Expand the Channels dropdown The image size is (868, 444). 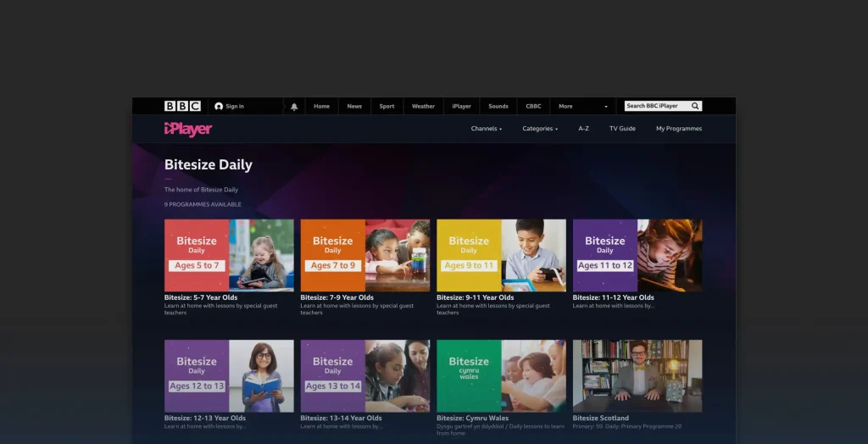point(487,129)
